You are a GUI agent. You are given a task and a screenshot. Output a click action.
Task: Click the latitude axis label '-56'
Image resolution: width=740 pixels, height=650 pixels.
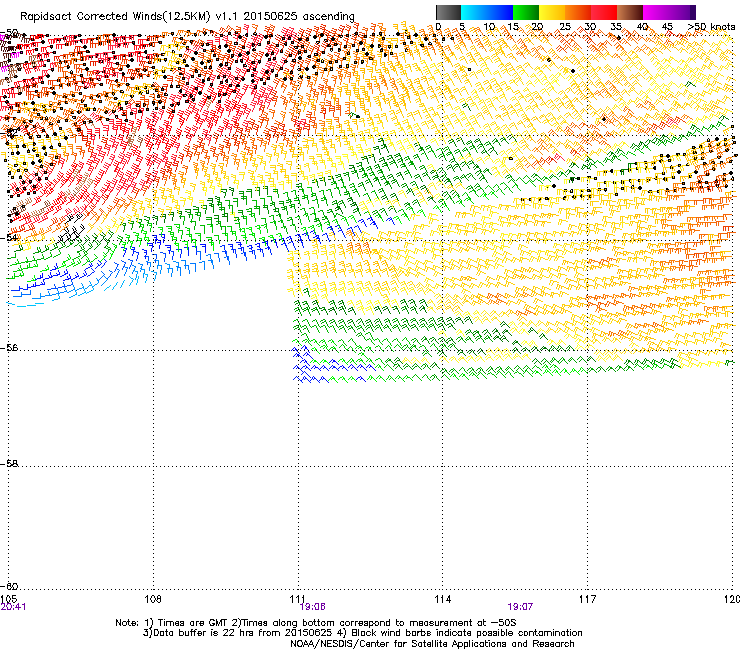pyautogui.click(x=9, y=347)
